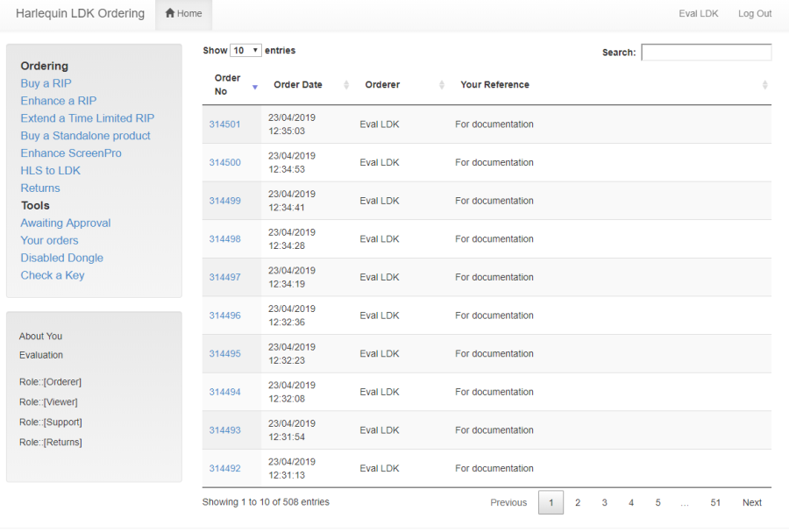The width and height of the screenshot is (789, 532).
Task: Select Check a Key in sidebar
Action: (x=53, y=275)
